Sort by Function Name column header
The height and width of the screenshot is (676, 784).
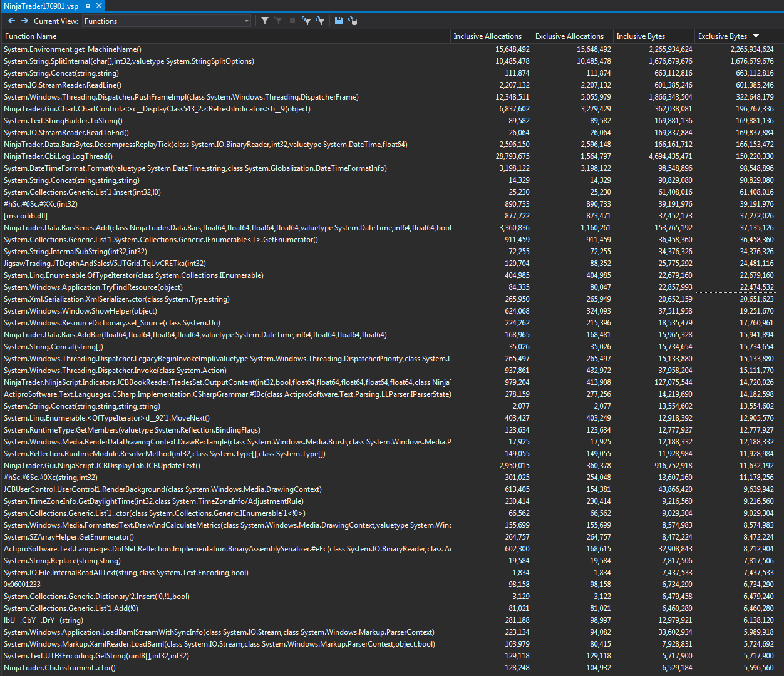click(225, 36)
